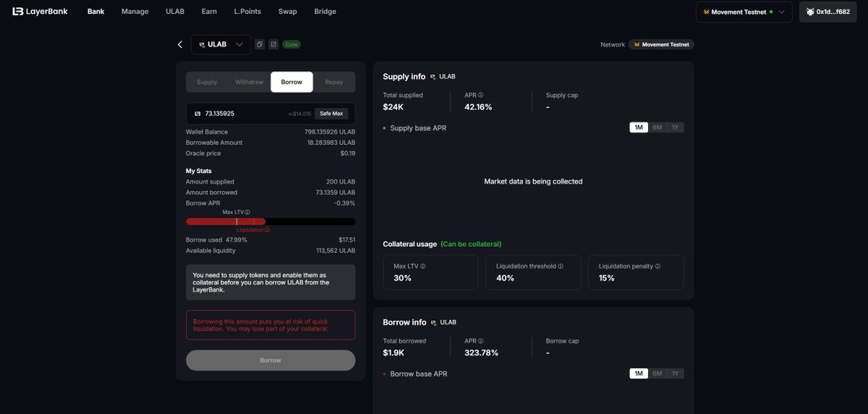Click ULAB icon beside Borrow info title
Viewport: 868px width, 414px height.
433,322
